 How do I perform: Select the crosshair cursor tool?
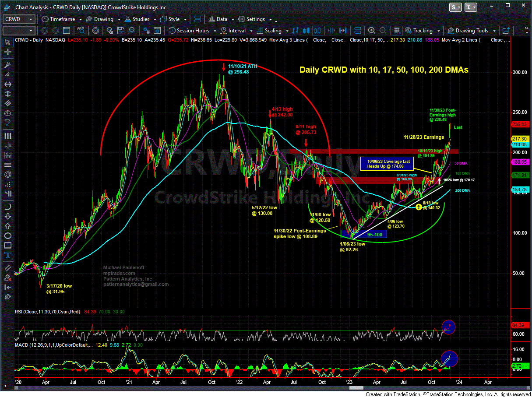(7, 52)
